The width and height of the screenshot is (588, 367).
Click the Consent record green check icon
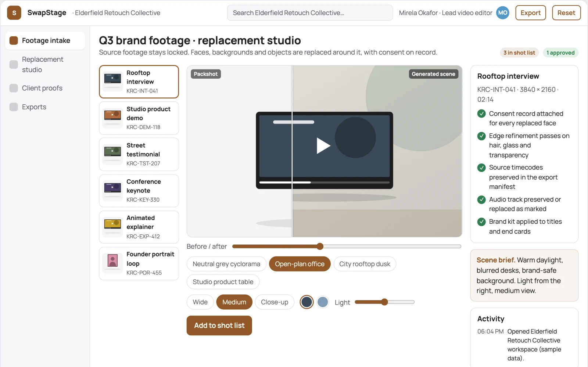[481, 114]
